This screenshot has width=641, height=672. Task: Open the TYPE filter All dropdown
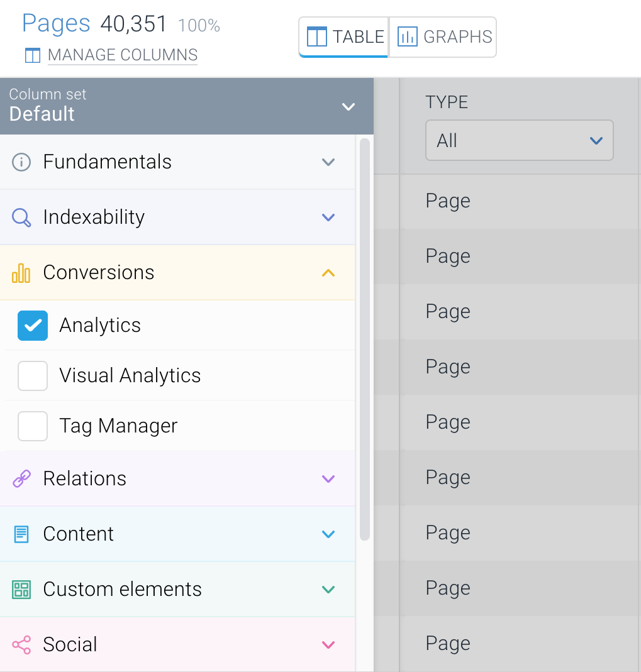519,141
